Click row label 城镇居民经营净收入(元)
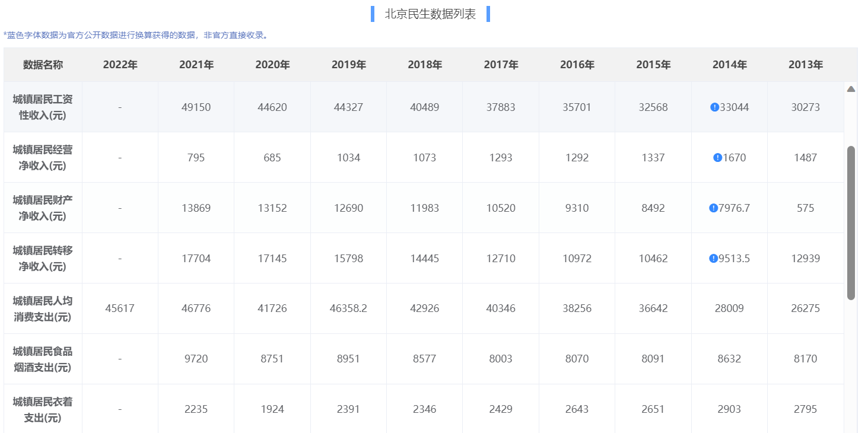Screen dimensions: 868x433 click(x=43, y=158)
